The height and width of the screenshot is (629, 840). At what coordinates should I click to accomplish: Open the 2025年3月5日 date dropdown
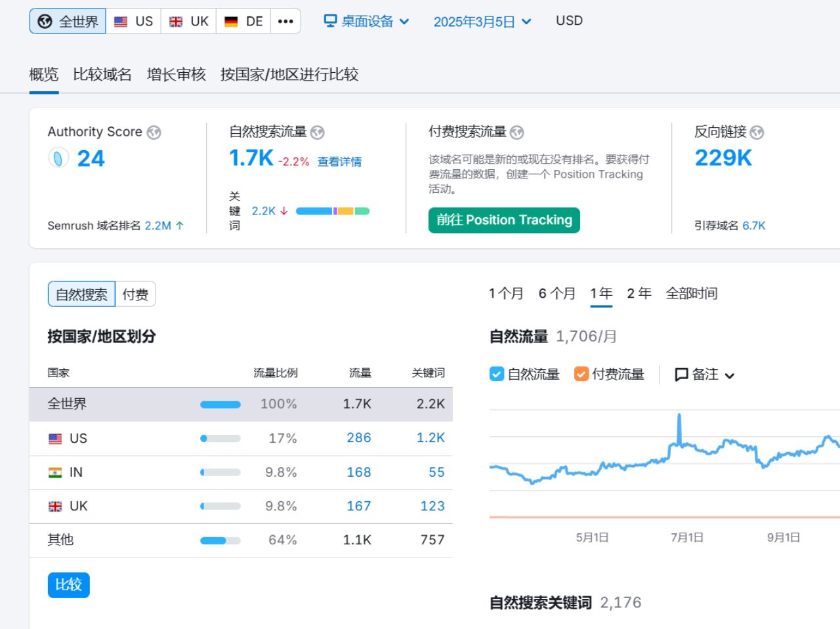pos(482,22)
